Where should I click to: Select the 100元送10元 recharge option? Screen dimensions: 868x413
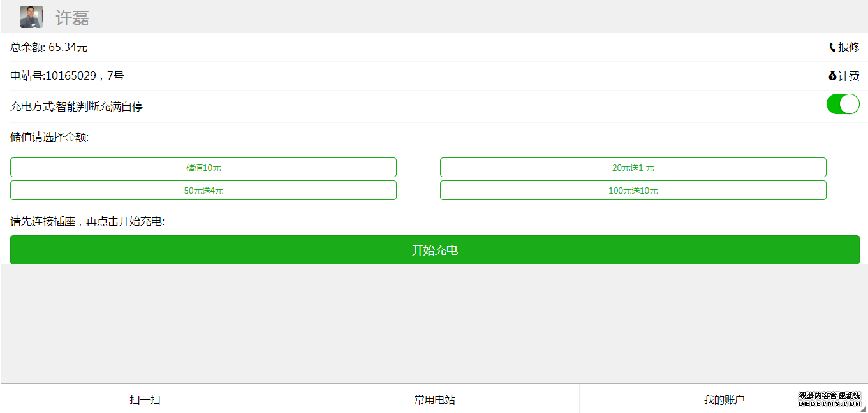click(x=633, y=191)
